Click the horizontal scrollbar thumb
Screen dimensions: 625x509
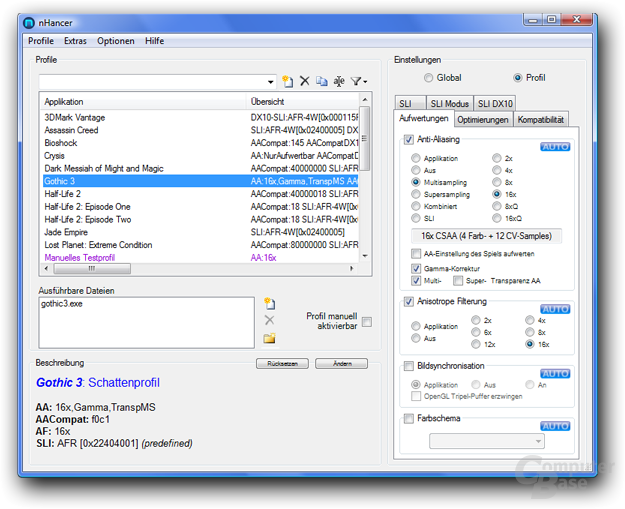(92, 269)
